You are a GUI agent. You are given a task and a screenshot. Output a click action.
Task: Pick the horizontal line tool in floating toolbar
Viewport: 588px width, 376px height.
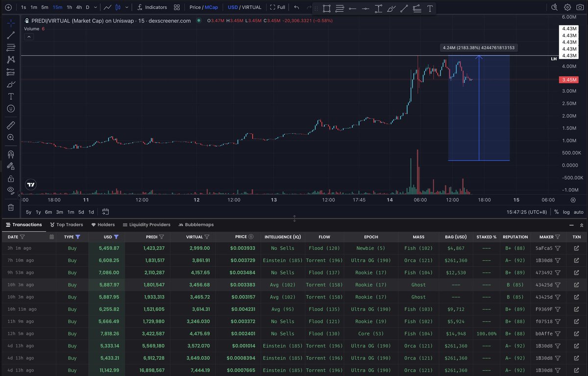click(352, 9)
